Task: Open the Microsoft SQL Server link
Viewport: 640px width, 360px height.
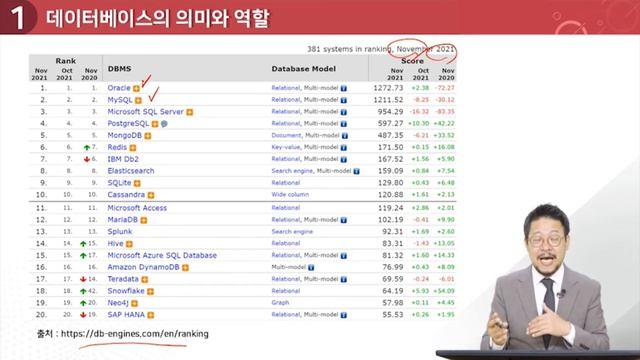Action: 146,111
